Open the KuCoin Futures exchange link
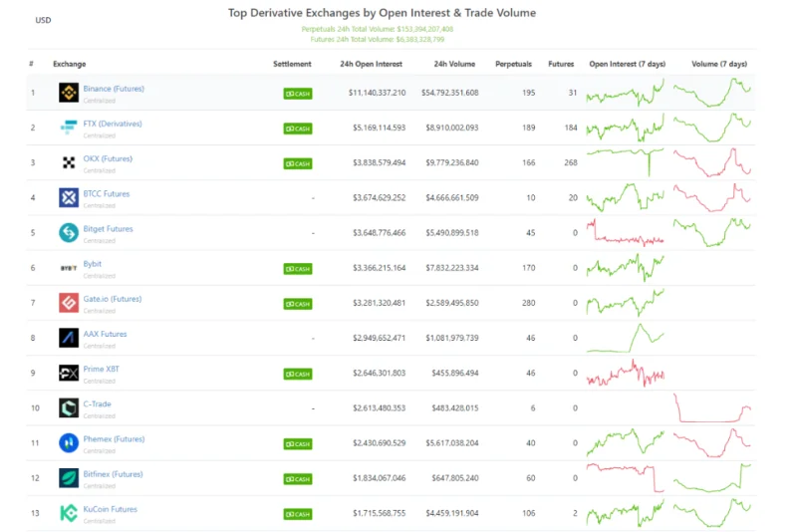Viewport: 797px width, 532px height. pyautogui.click(x=111, y=509)
